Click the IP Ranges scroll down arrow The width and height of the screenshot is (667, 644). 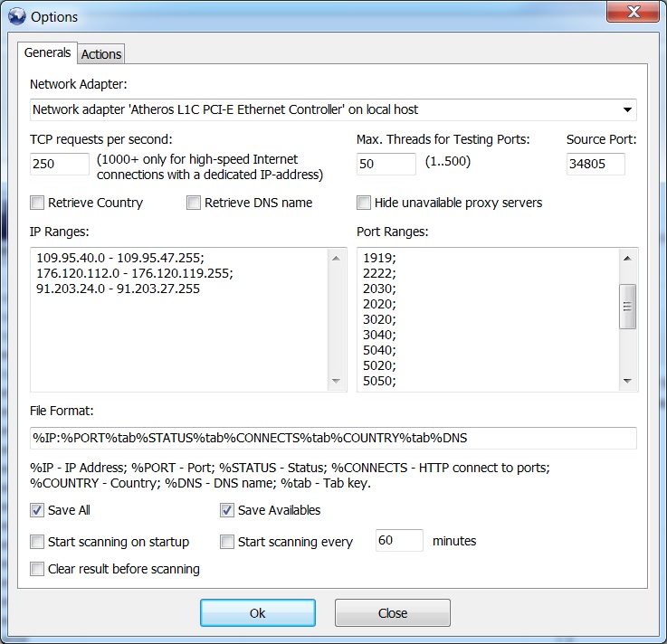pyautogui.click(x=336, y=381)
